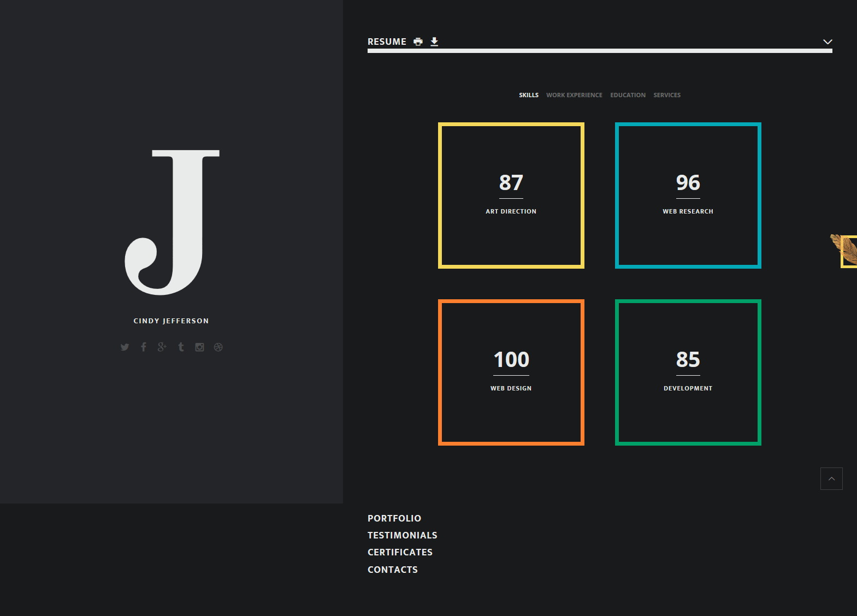
Task: Open the Dribbble social icon
Action: click(x=218, y=347)
